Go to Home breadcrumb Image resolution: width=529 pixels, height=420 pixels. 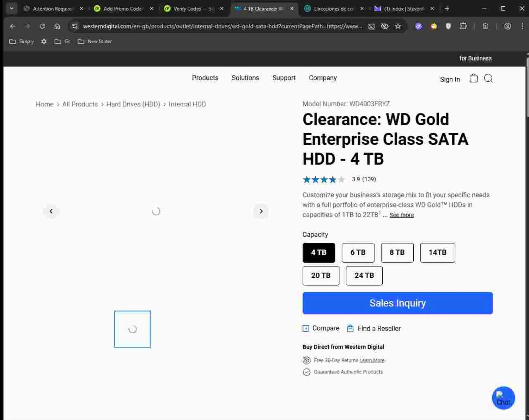pyautogui.click(x=45, y=104)
